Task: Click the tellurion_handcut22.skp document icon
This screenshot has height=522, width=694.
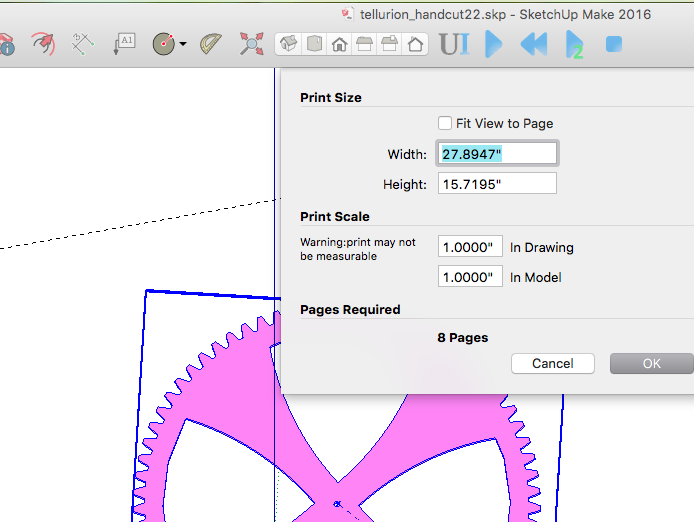Action: coord(347,14)
